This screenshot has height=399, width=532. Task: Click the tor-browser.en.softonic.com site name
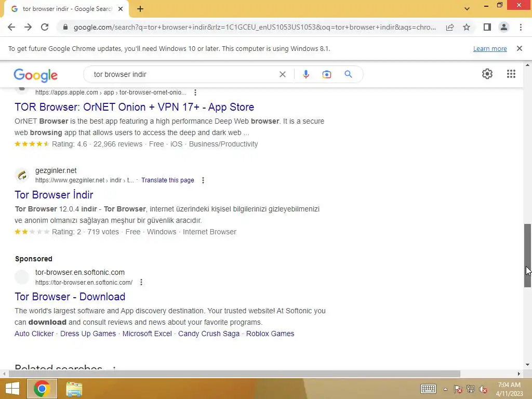click(x=79, y=272)
